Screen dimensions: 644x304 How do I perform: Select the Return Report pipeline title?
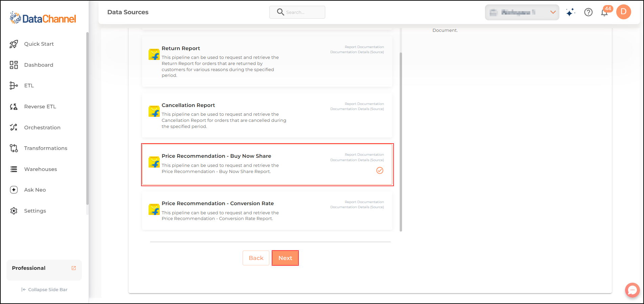click(x=181, y=48)
